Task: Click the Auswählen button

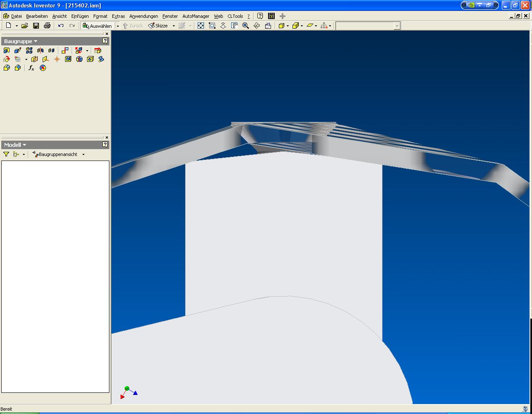Action: pyautogui.click(x=97, y=26)
